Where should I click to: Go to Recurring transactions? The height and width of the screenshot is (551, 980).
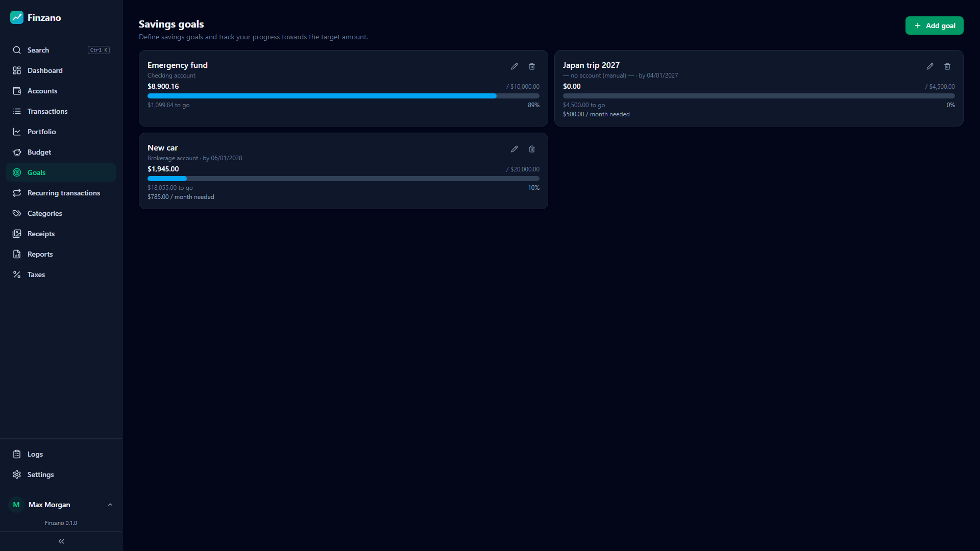pos(61,193)
